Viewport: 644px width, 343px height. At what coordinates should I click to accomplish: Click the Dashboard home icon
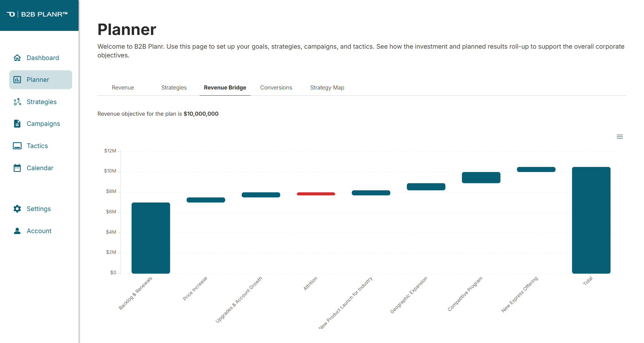pos(17,58)
